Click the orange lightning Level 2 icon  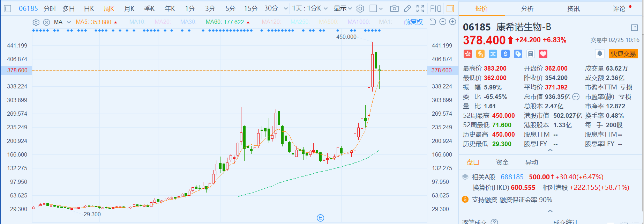[x=480, y=54]
